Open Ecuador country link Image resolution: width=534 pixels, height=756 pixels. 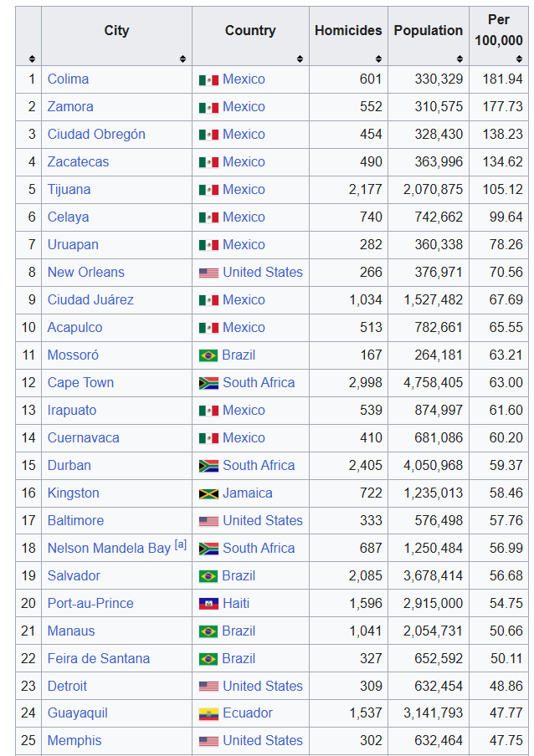tap(248, 713)
